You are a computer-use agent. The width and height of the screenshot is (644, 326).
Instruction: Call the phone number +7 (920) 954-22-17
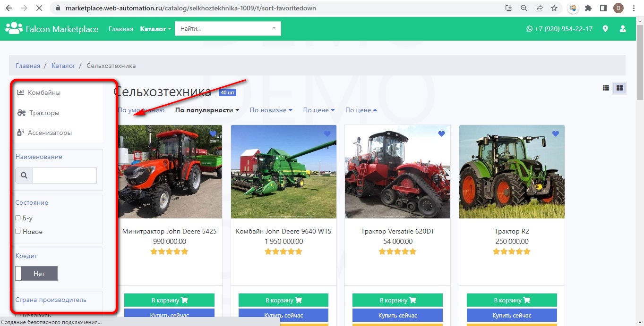(559, 29)
